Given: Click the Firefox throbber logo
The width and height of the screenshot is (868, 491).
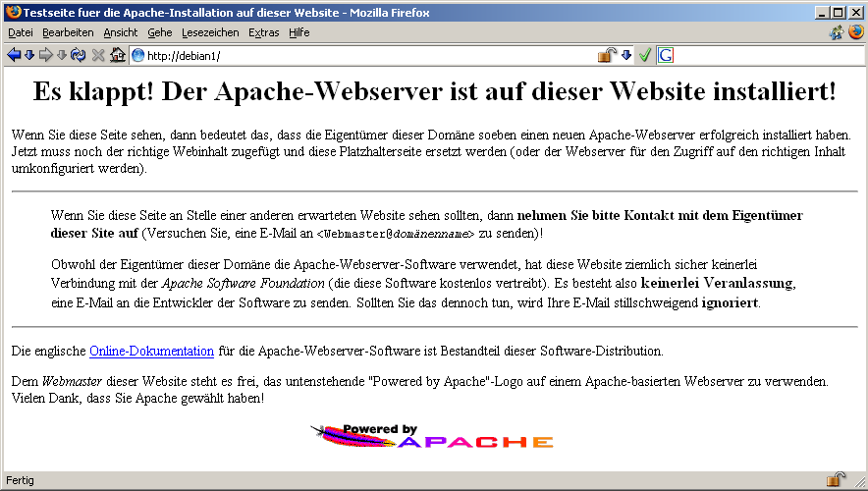Looking at the screenshot, I should (856, 32).
